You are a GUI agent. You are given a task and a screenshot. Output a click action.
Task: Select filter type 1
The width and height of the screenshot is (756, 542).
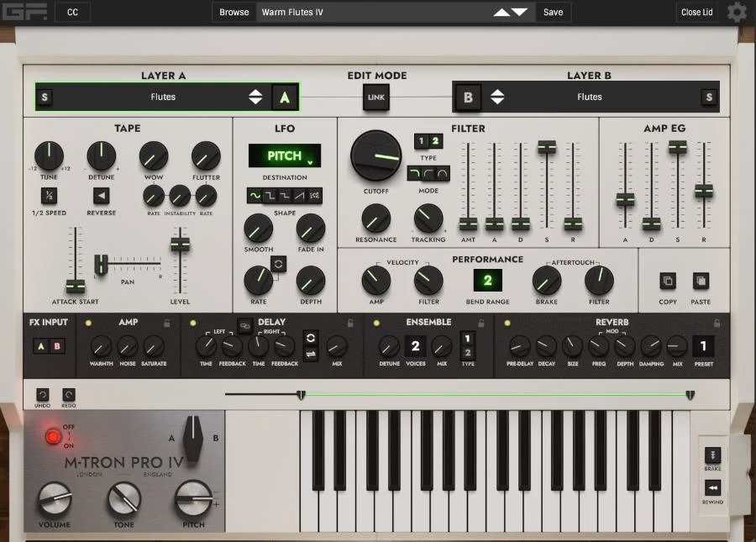421,141
